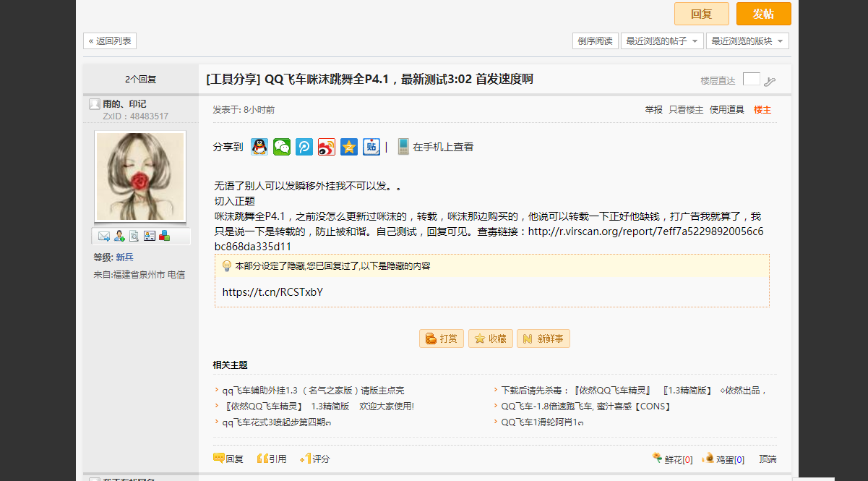Image resolution: width=868 pixels, height=481 pixels.
Task: Share post to Qzone star icon
Action: coord(349,146)
